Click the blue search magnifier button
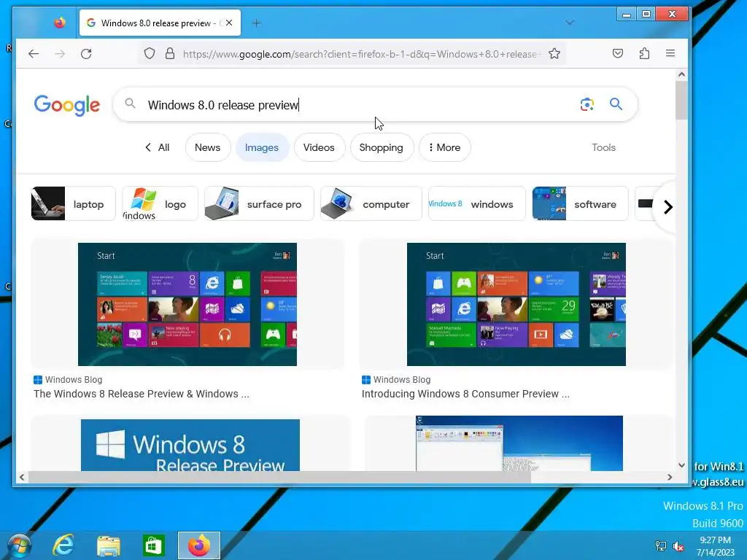Screen dimensions: 747x560 [616, 104]
